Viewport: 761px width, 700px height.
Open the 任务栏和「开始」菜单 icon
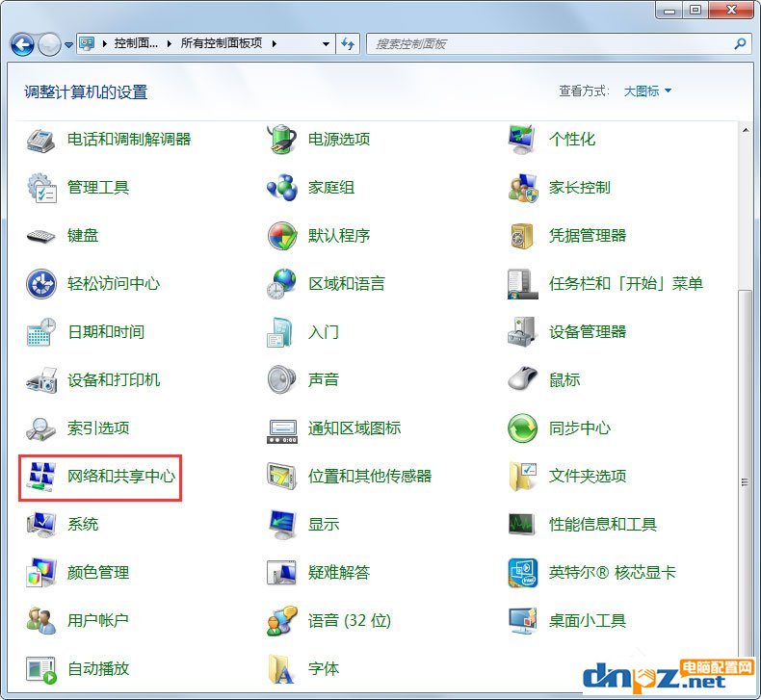coord(523,284)
